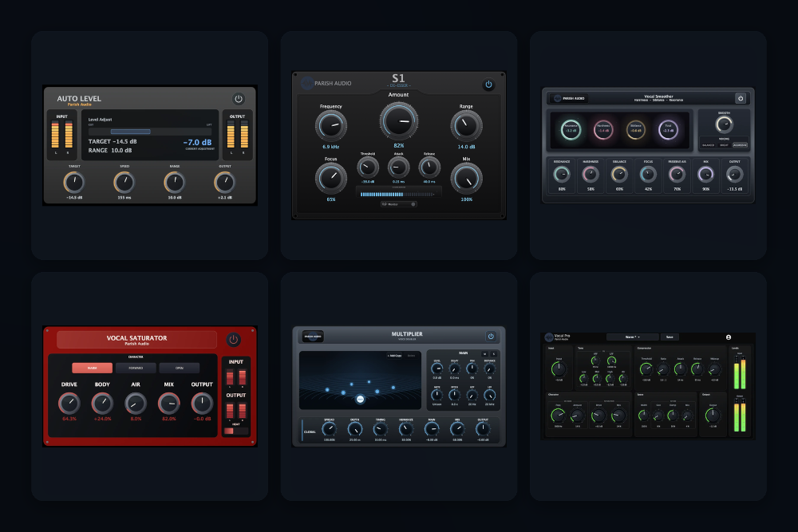Click Add Copy in Multiplier
This screenshot has width=798, height=532.
(394, 356)
